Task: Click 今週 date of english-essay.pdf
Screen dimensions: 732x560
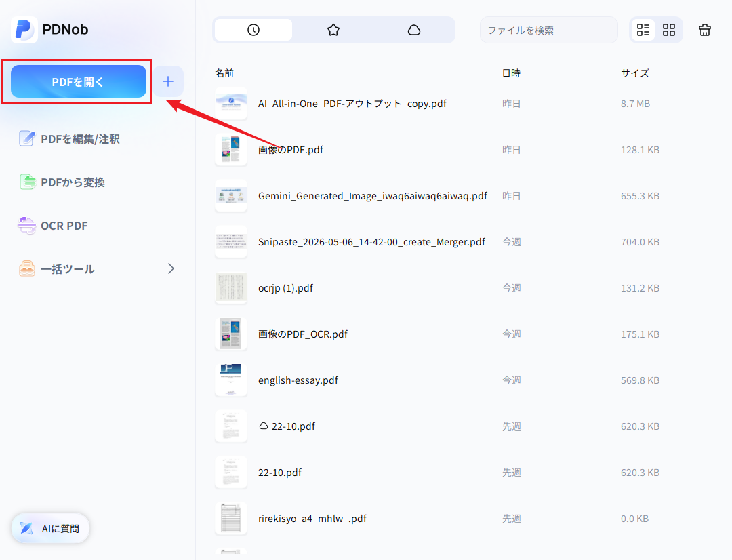Action: [x=511, y=380]
